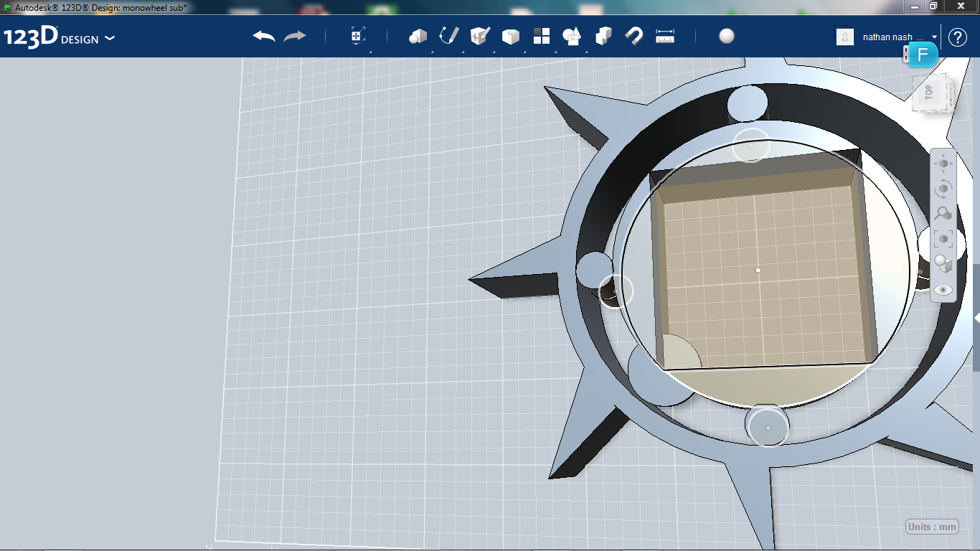Viewport: 980px width, 551px height.
Task: Expand the nathan nash account dropdown
Action: [x=935, y=37]
